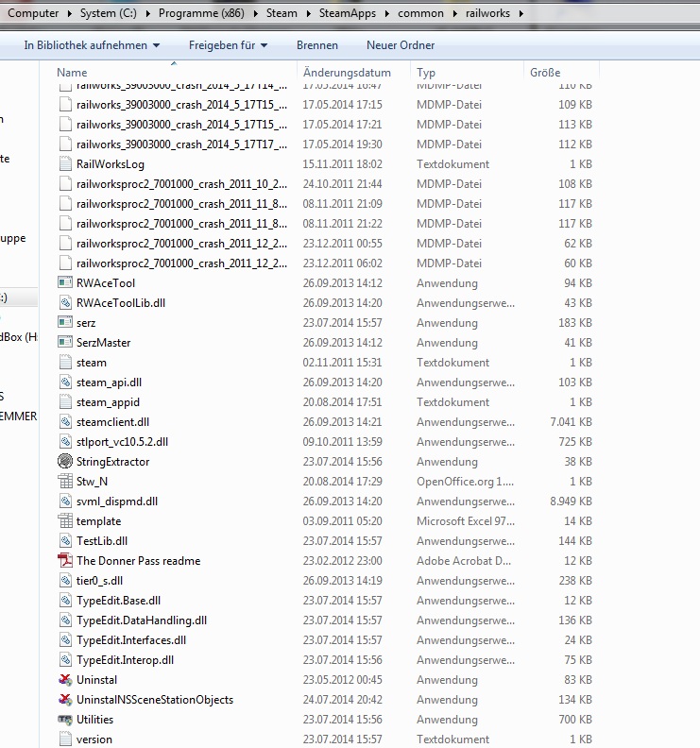Click the 8.949 KB size of svml_dispmd.dll
This screenshot has width=700, height=748.
(571, 501)
